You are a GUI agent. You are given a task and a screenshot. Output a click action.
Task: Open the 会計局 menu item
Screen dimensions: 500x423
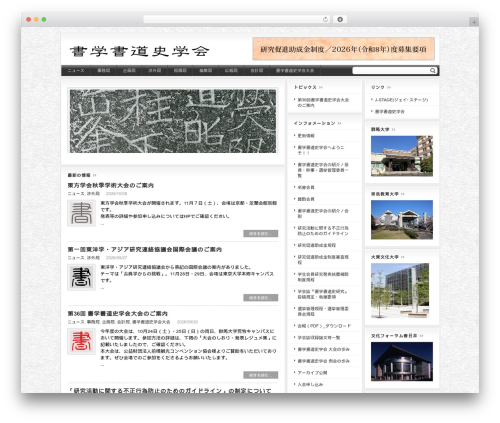(257, 71)
